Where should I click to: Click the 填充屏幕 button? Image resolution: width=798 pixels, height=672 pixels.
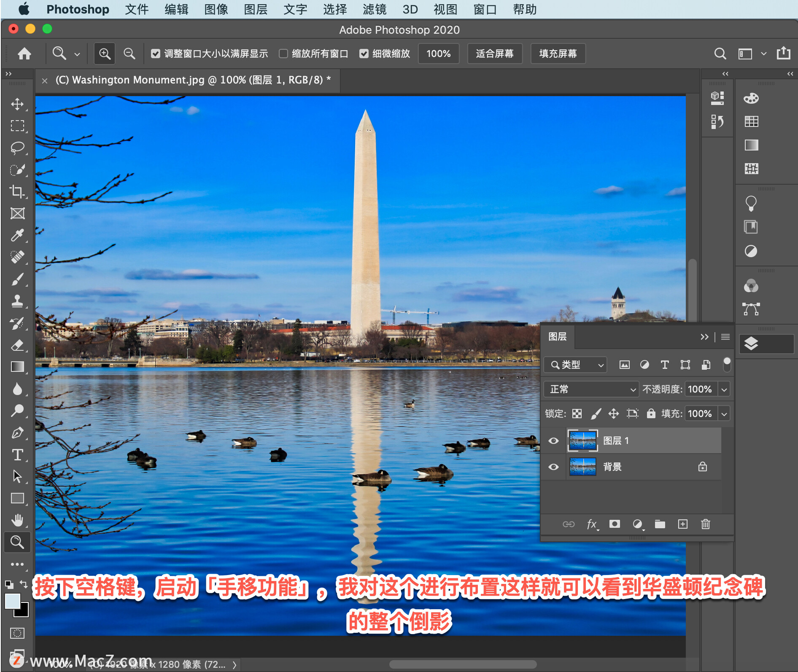coord(558,54)
